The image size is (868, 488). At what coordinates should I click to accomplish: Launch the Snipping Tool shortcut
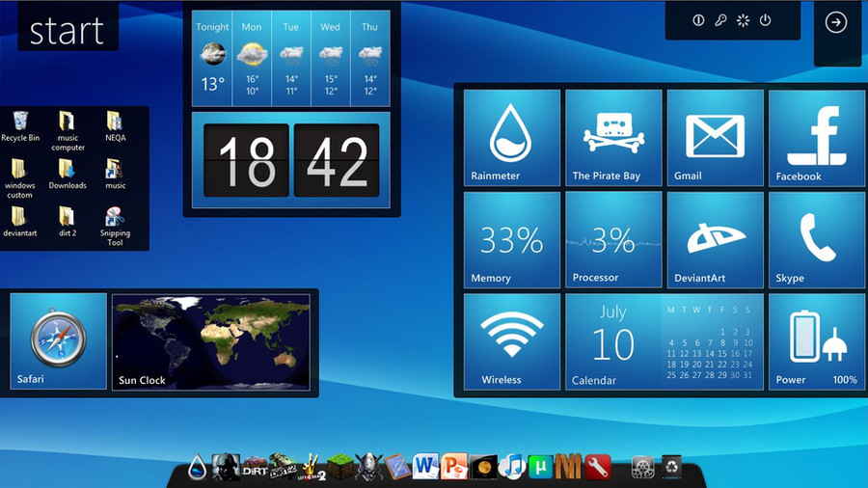pos(115,227)
